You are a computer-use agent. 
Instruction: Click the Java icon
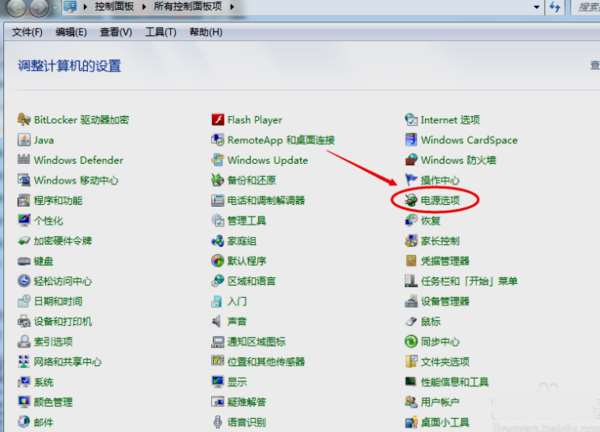click(23, 140)
